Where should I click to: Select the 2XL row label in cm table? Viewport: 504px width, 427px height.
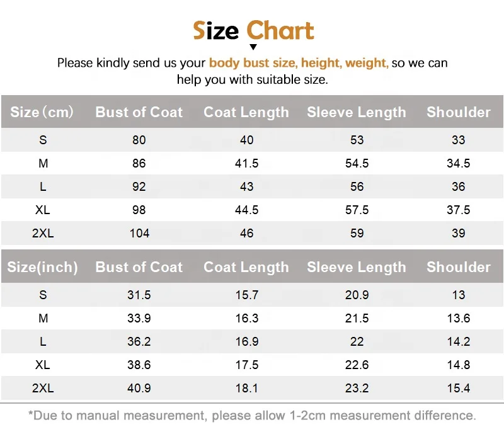coord(43,233)
